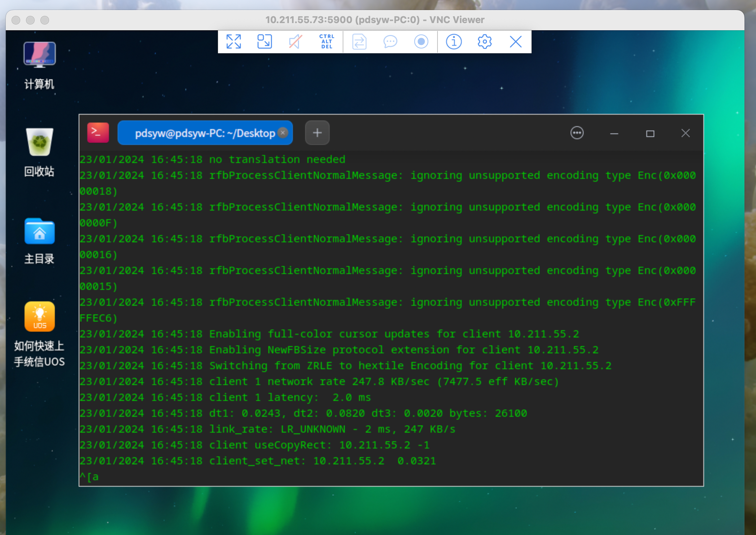Show connection information icon
The height and width of the screenshot is (535, 756).
[x=454, y=42]
